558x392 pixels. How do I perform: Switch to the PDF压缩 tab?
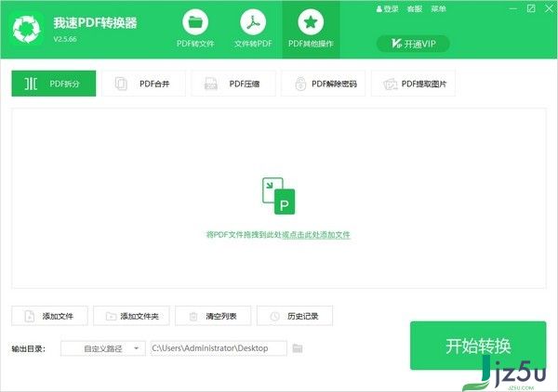[x=233, y=84]
